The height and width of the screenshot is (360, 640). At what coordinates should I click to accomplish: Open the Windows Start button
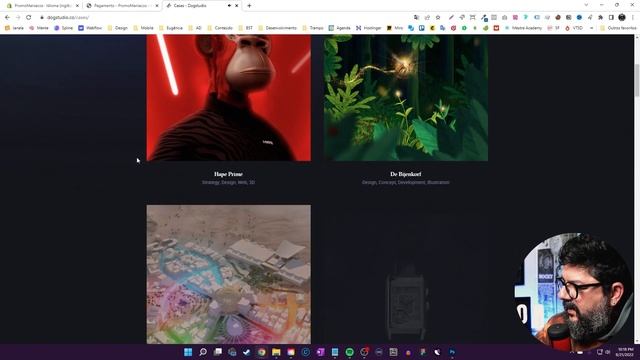tap(188, 352)
